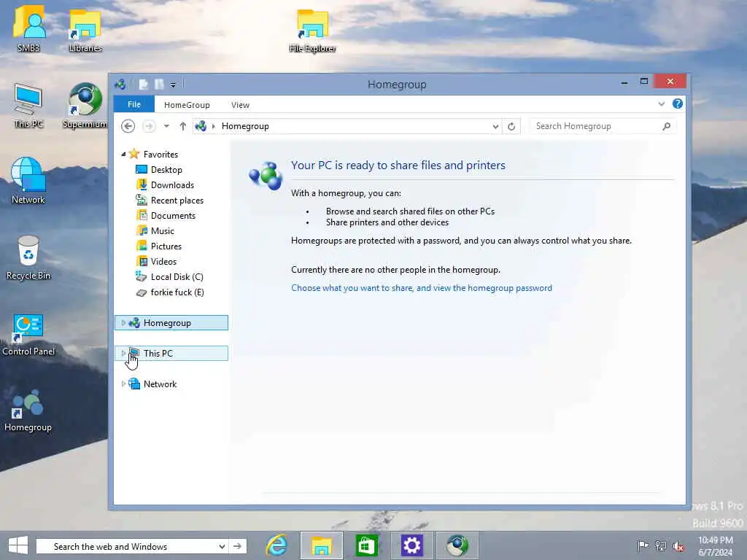Click the Homegroup window system icon in title bar
The height and width of the screenshot is (560, 747).
[x=120, y=85]
